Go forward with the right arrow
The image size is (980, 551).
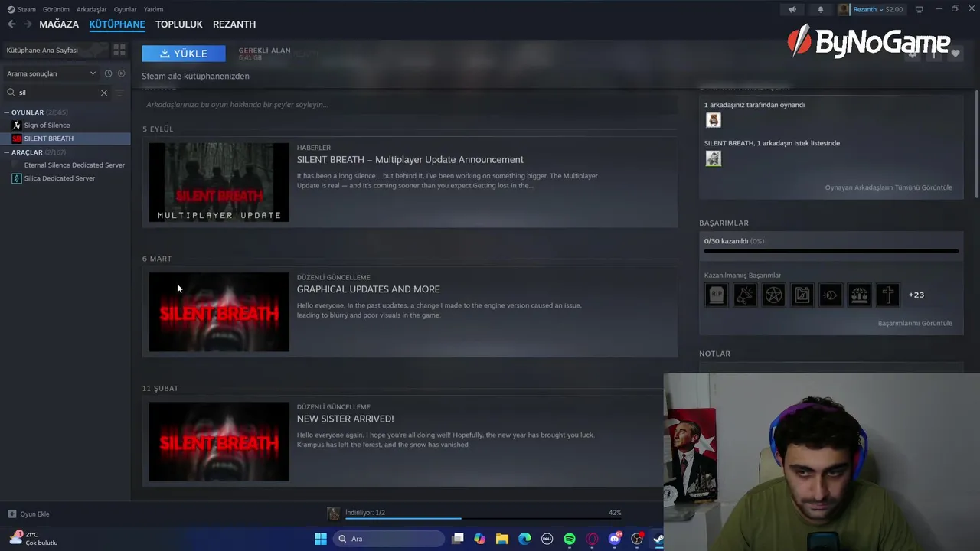click(x=28, y=24)
